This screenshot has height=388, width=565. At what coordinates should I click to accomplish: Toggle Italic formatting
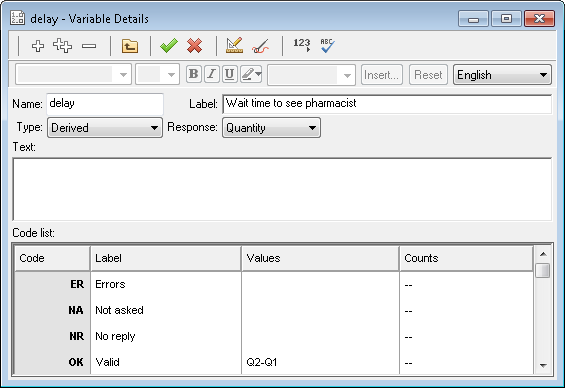point(212,74)
